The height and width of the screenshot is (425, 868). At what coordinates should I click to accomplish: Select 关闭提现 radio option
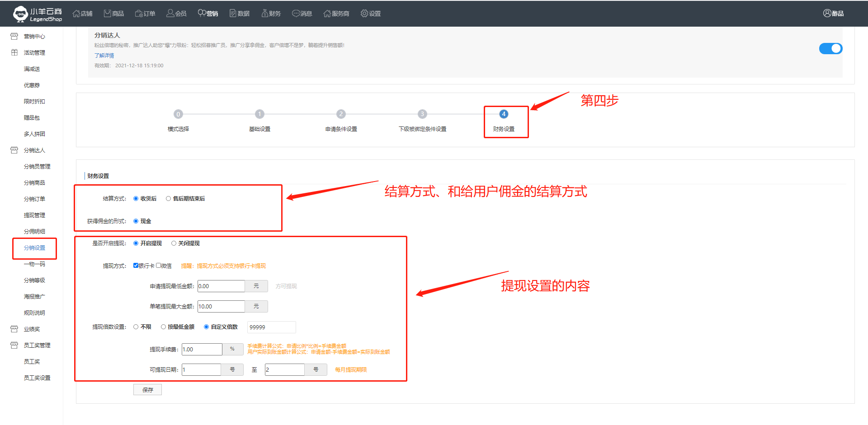coord(174,243)
